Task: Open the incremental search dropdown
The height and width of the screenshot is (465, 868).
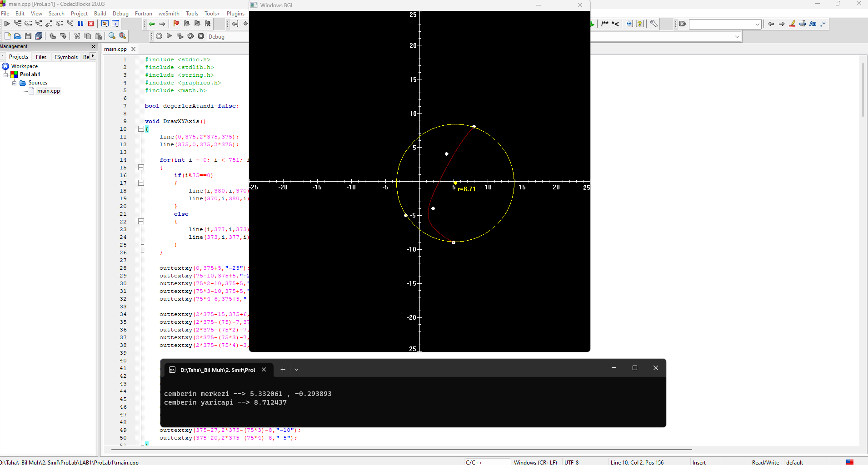Action: click(758, 24)
